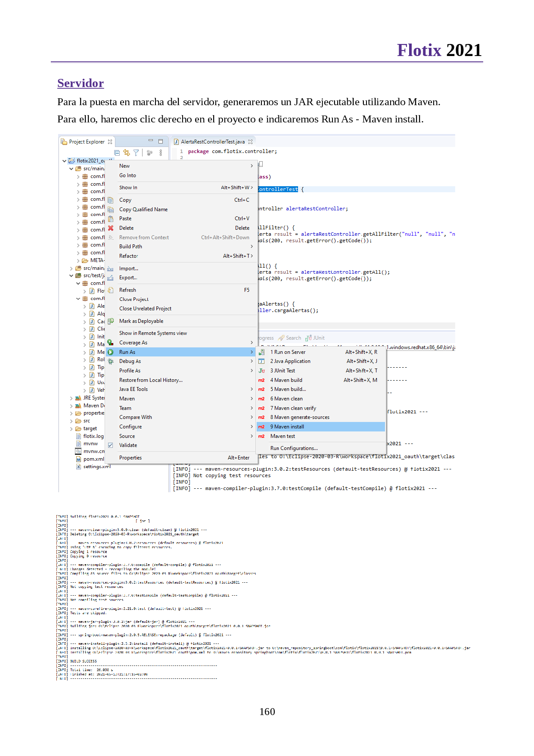This screenshot has width=534, height=756.
Task: Select the pom.xml file
Action: coord(90,459)
